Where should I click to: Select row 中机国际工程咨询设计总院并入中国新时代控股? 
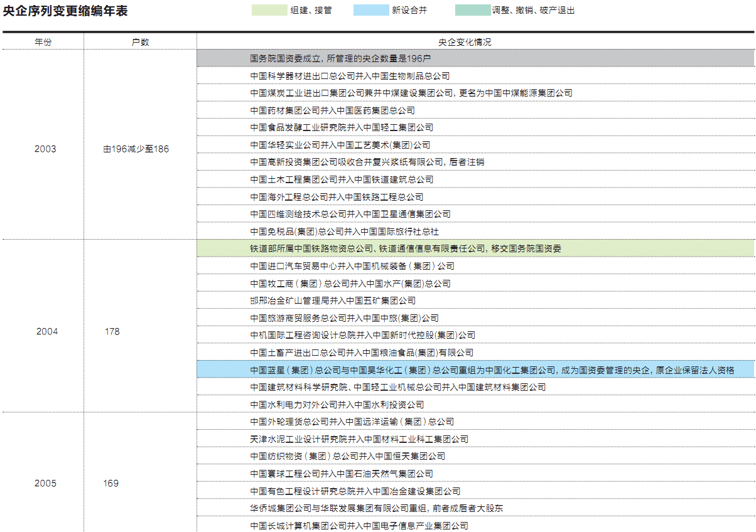(x=475, y=335)
